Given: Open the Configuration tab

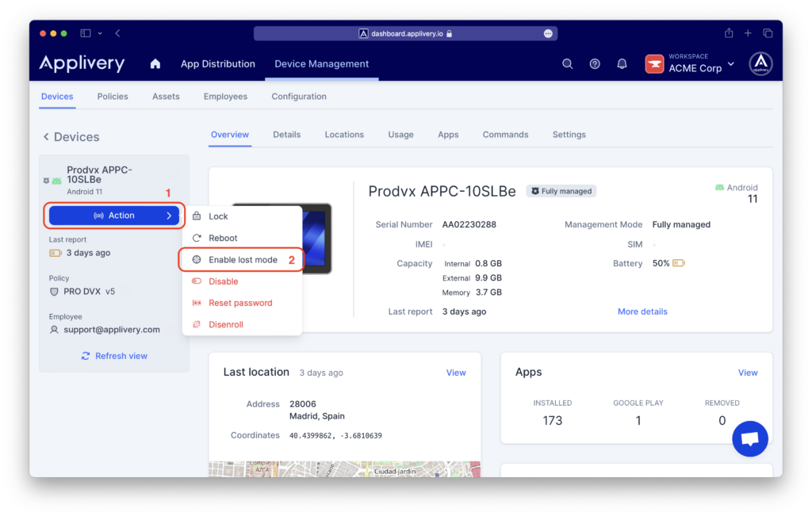Looking at the screenshot, I should (299, 96).
